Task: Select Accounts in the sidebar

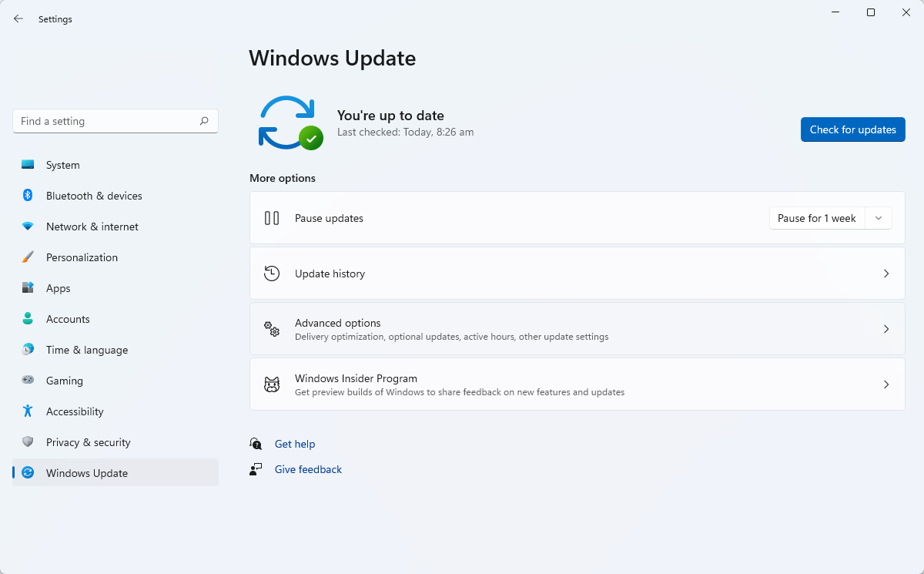Action: (115, 319)
